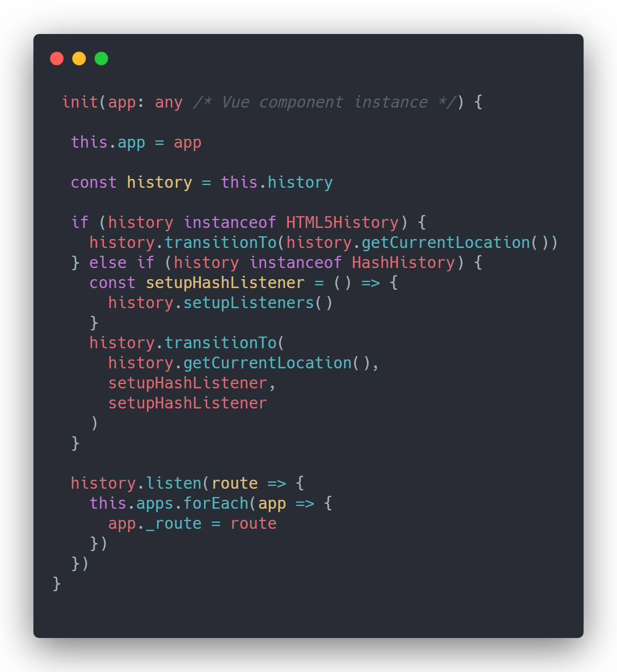Click the 'any' type annotation
Screen dimensions: 617x672
click(x=169, y=103)
